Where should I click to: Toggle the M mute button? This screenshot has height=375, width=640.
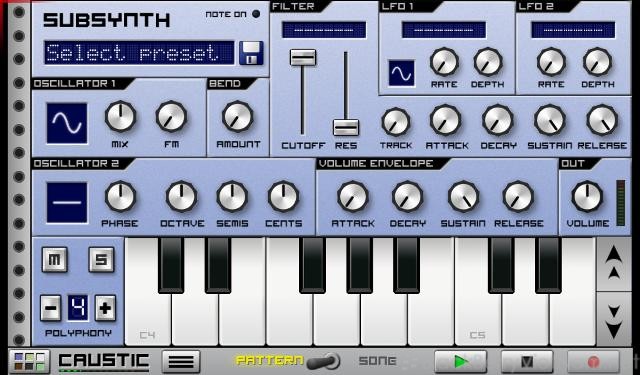tap(54, 260)
